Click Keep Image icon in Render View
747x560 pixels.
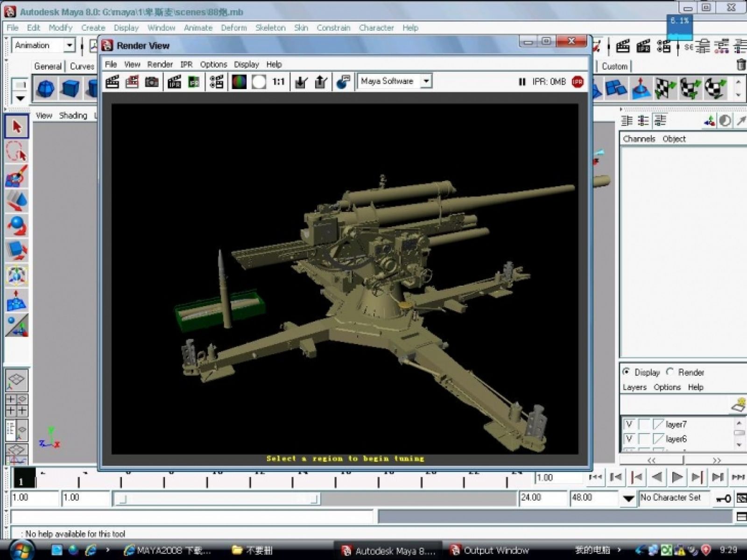click(301, 82)
